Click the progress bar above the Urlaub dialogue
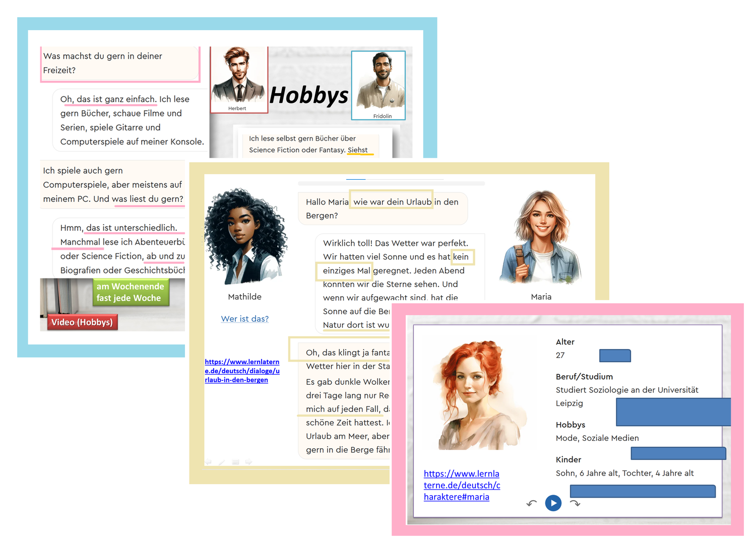Screen dimensions: 756x549 point(391,183)
